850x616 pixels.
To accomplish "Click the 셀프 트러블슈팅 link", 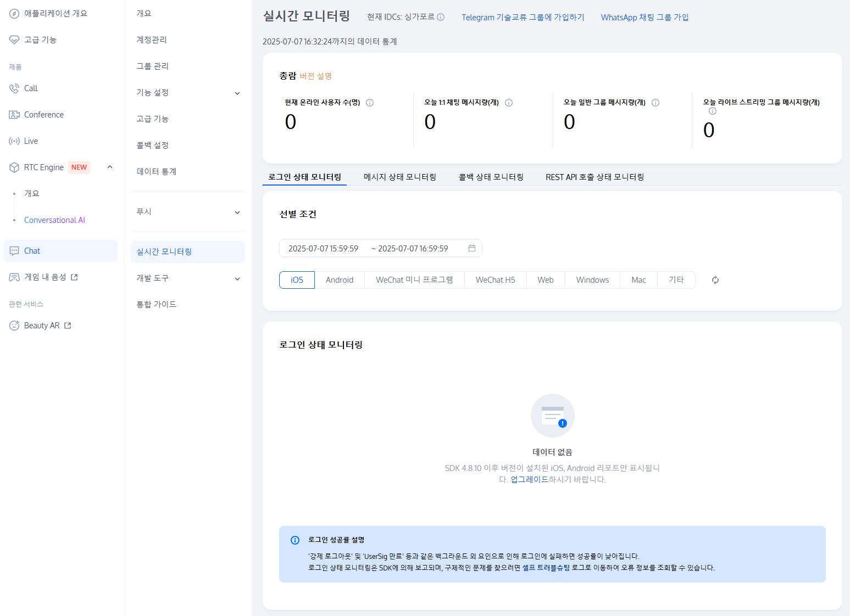I will [546, 568].
